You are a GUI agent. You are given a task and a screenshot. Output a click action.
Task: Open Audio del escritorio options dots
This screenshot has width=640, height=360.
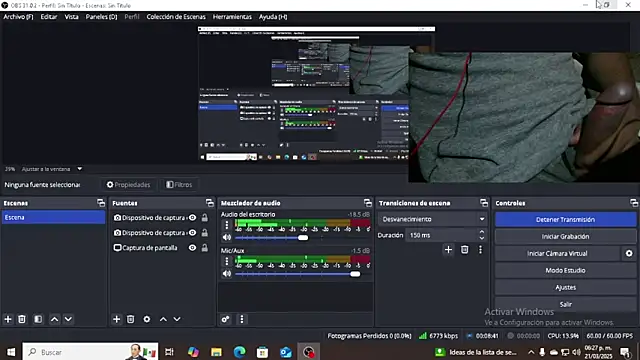tap(227, 225)
